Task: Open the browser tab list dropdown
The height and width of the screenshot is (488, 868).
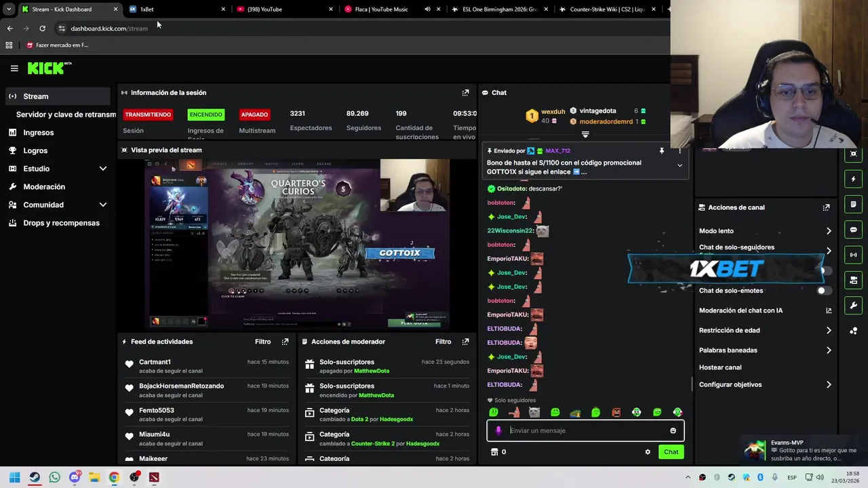Action: pos(9,9)
